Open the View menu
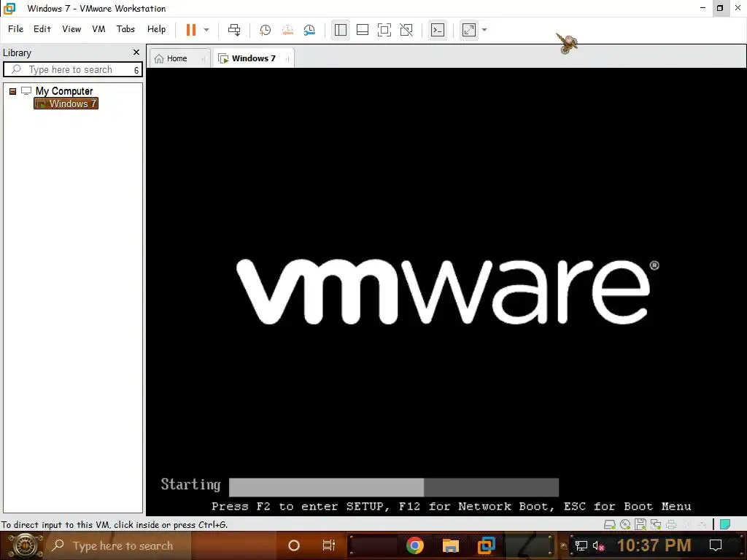Image resolution: width=747 pixels, height=560 pixels. (71, 29)
